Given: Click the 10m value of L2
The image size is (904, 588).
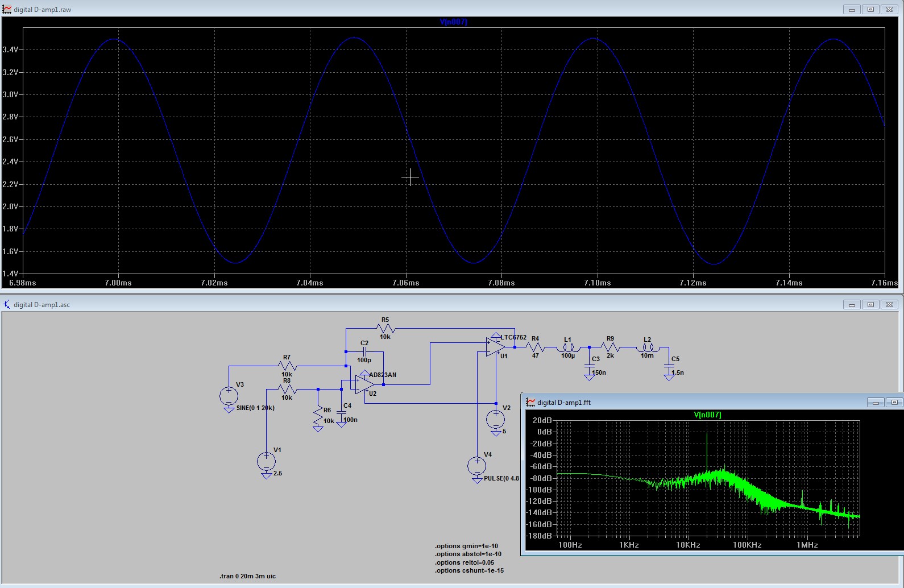Looking at the screenshot, I should pos(647,355).
